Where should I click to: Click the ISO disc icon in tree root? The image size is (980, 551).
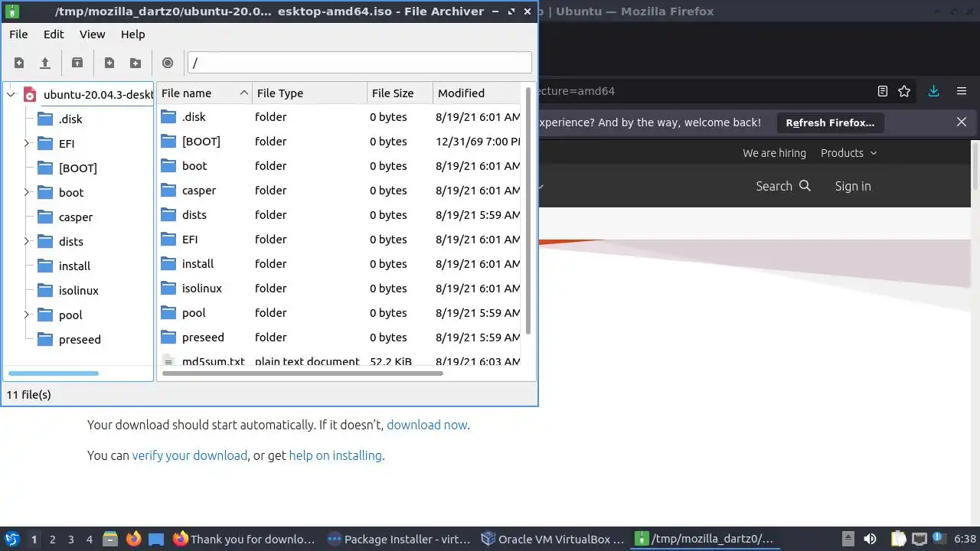click(x=30, y=95)
